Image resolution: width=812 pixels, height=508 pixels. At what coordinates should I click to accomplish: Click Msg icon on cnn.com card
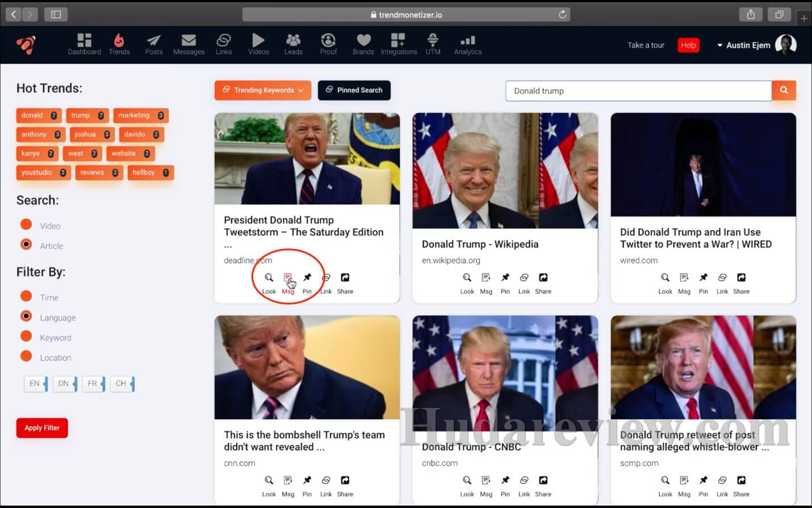pyautogui.click(x=288, y=481)
